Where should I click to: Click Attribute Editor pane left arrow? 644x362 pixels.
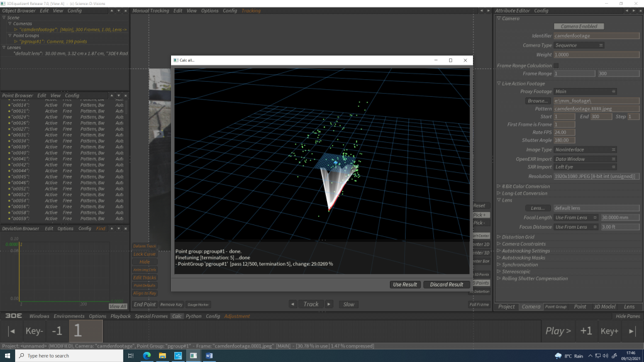tap(627, 11)
